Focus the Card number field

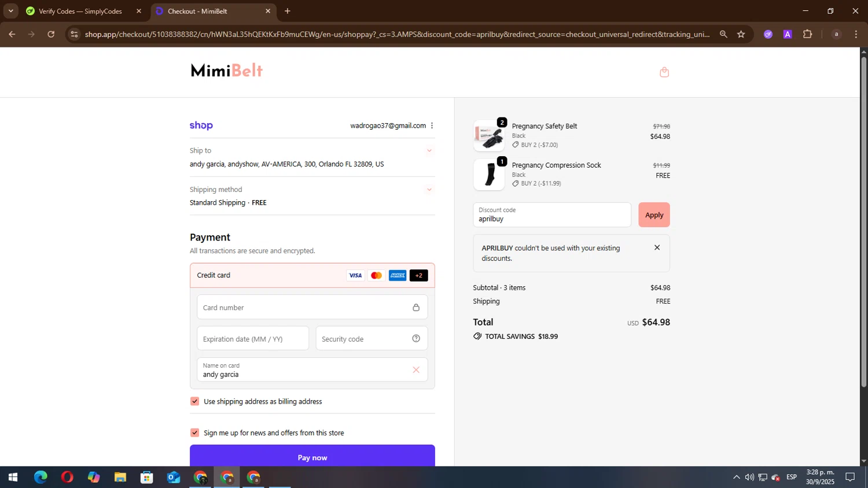coord(312,307)
